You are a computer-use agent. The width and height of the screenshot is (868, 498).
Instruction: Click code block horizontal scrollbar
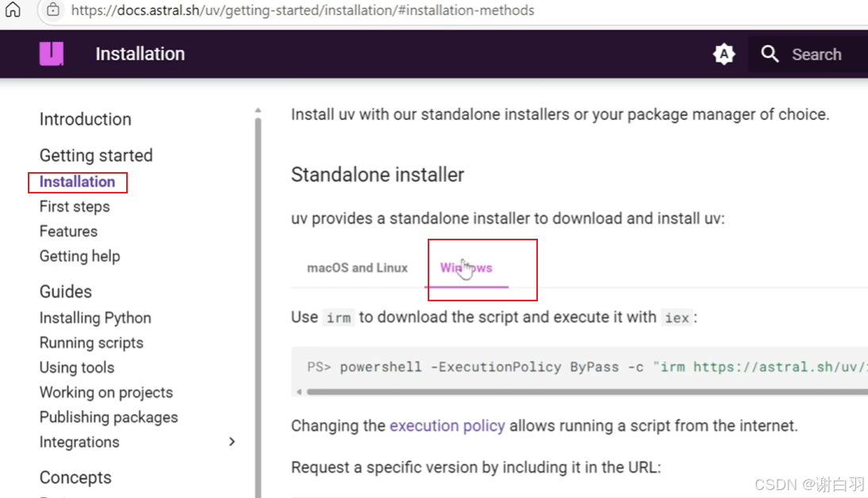(587, 392)
